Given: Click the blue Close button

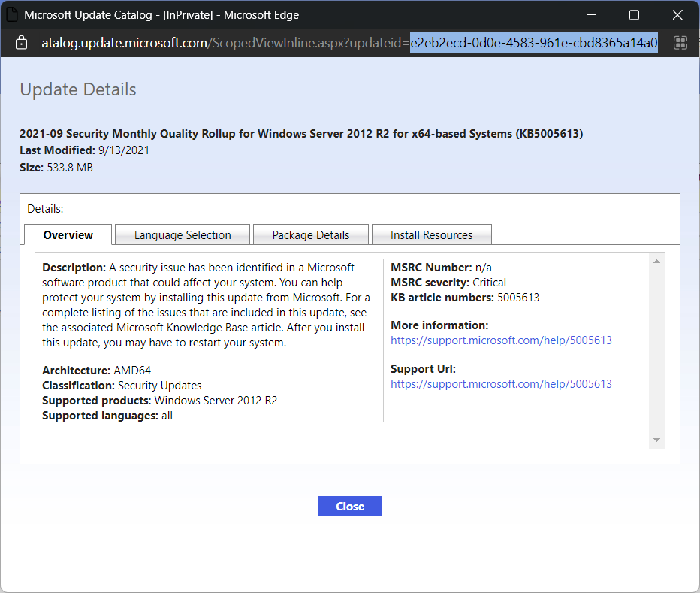Looking at the screenshot, I should [350, 506].
